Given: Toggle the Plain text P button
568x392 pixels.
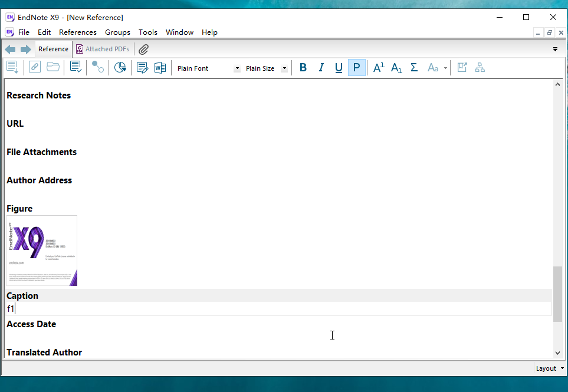Looking at the screenshot, I should (356, 68).
